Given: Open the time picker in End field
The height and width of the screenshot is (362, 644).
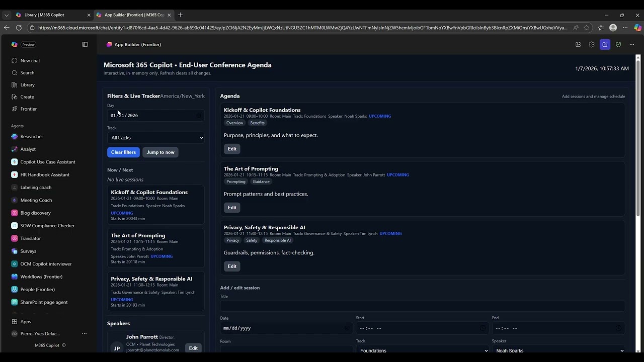Looking at the screenshot, I should pyautogui.click(x=618, y=328).
